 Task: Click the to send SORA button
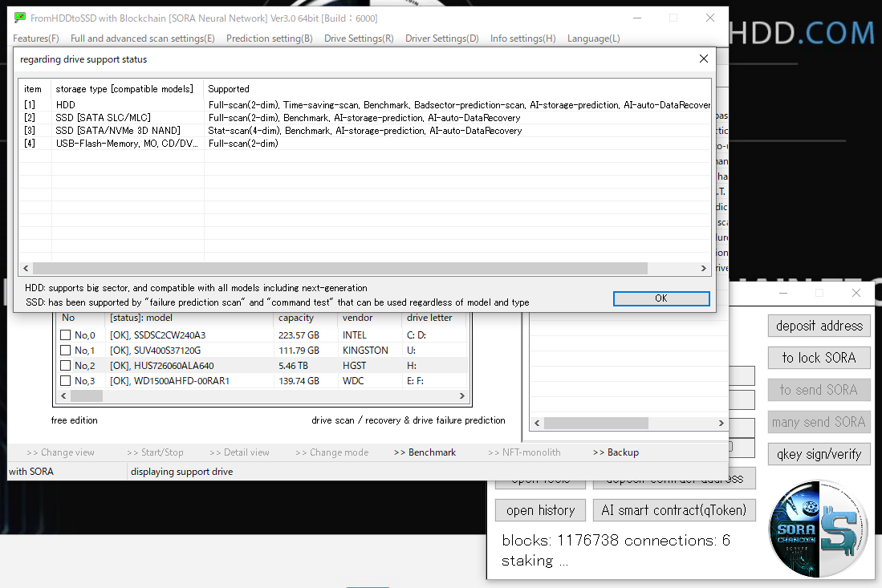pos(819,390)
